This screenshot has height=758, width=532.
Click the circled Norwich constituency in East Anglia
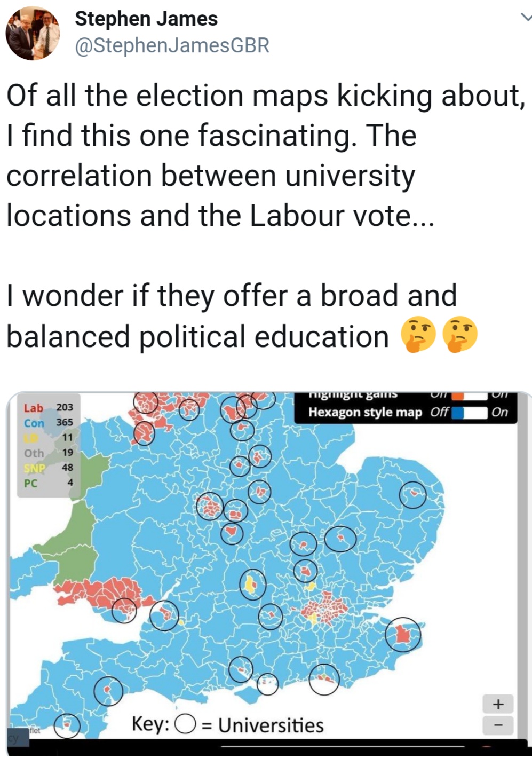413,494
